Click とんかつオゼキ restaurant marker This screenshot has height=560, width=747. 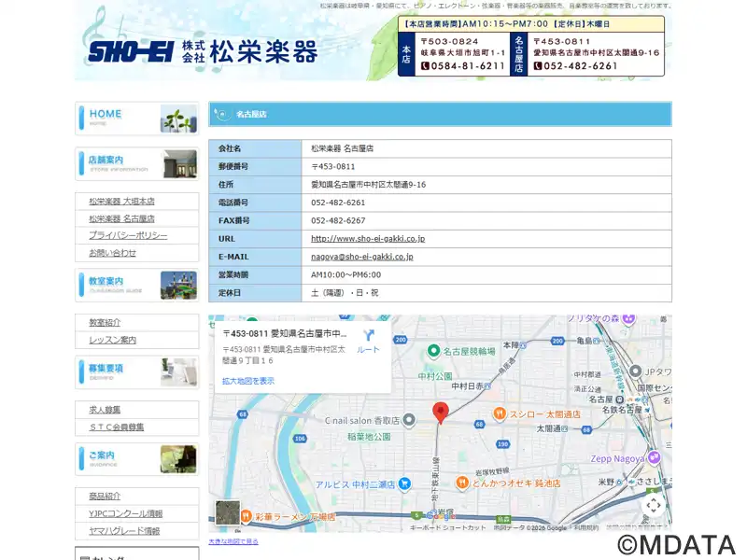[462, 483]
